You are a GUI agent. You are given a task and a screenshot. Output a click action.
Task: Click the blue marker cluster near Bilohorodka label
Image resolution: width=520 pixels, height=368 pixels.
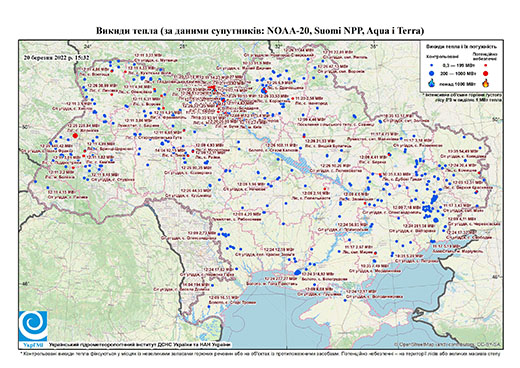click(298, 272)
